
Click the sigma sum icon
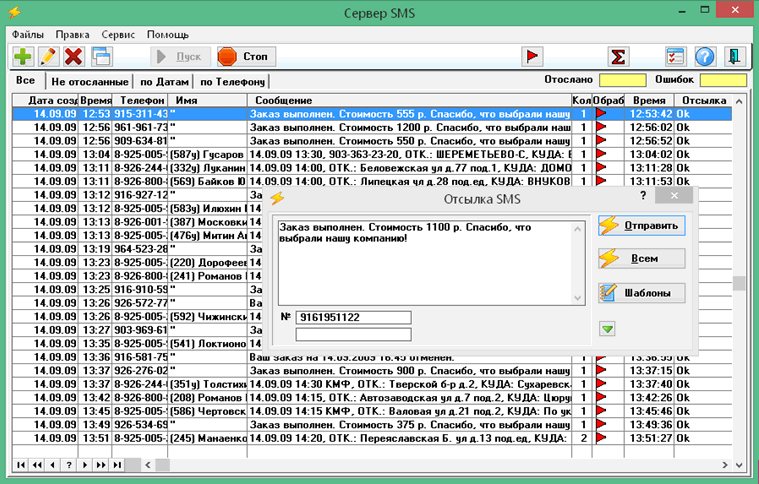(x=618, y=57)
